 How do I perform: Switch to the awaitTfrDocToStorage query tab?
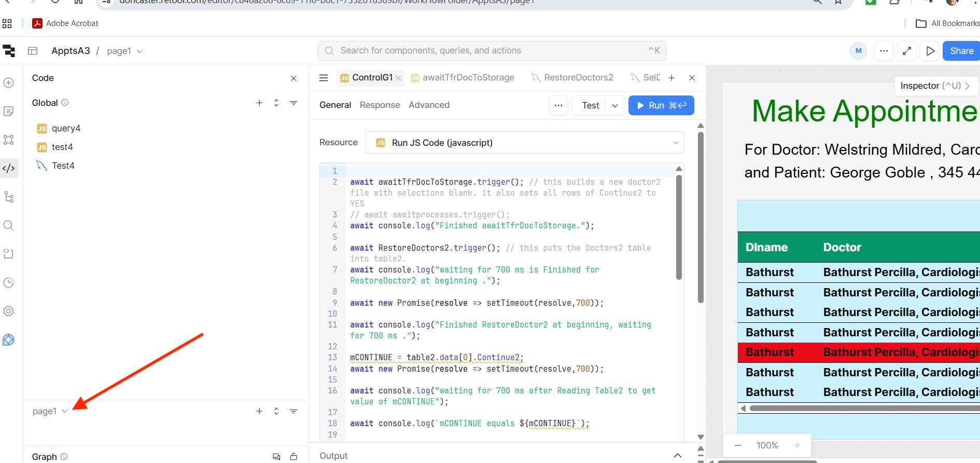pyautogui.click(x=468, y=78)
